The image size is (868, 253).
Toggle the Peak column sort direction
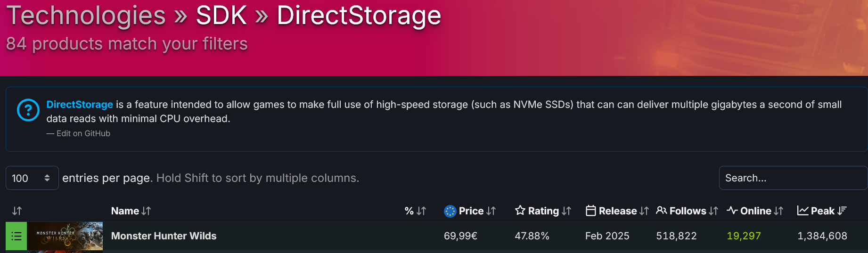[842, 211]
